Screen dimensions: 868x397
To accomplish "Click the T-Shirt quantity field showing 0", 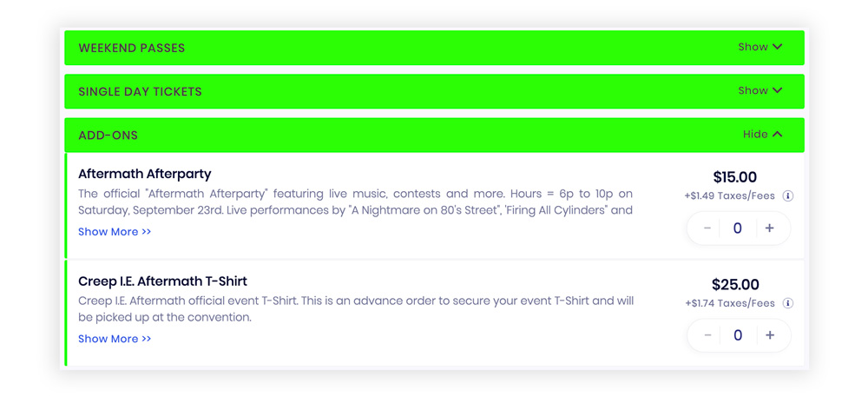I will (737, 335).
